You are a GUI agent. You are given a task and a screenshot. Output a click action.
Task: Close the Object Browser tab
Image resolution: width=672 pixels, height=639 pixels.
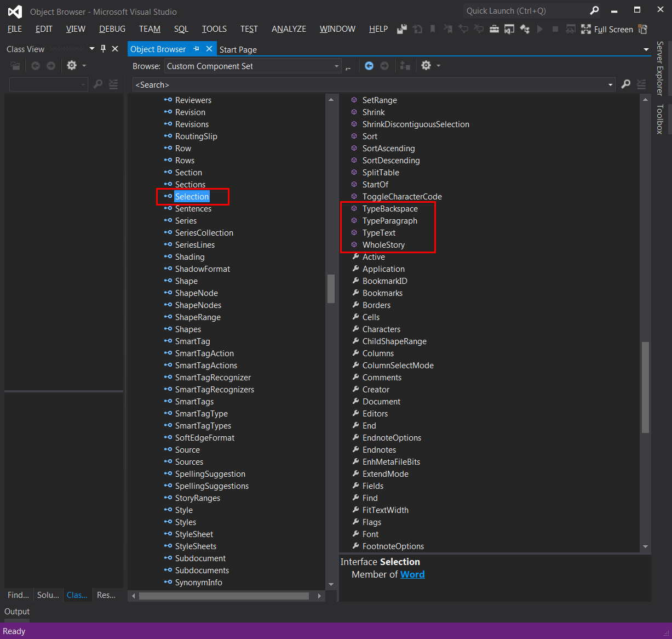[x=209, y=49]
